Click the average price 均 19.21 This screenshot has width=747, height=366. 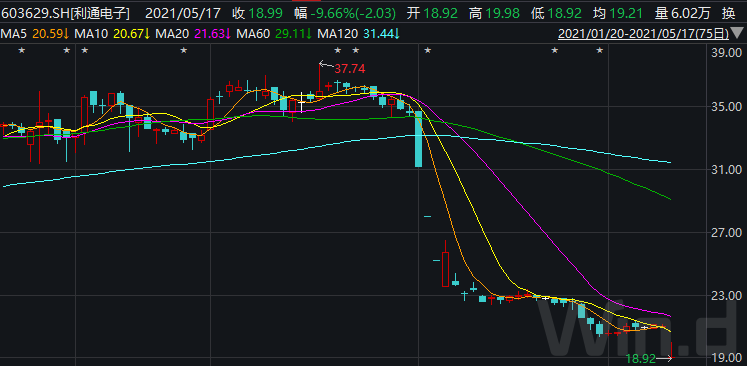[618, 14]
